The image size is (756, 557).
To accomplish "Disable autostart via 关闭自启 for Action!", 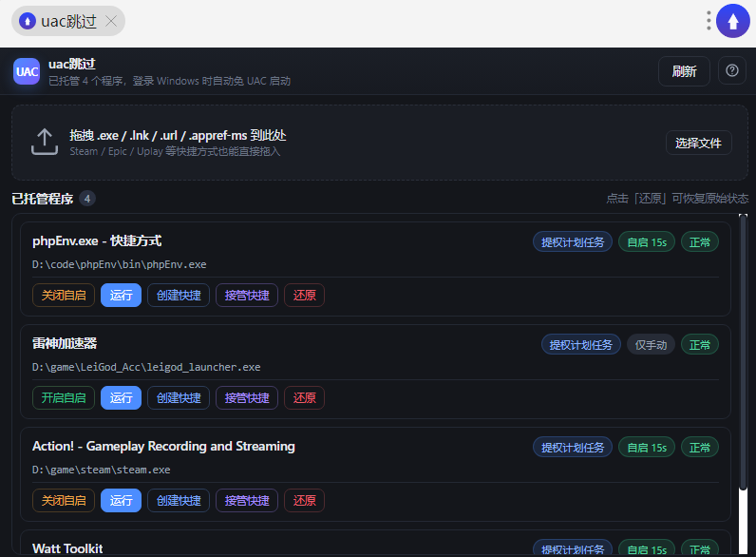I will click(64, 501).
